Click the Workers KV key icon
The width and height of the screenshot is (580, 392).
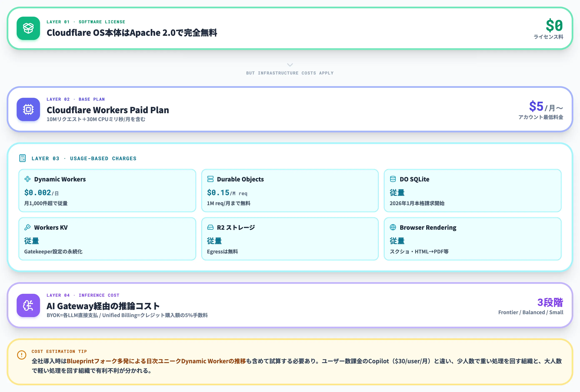click(x=27, y=227)
